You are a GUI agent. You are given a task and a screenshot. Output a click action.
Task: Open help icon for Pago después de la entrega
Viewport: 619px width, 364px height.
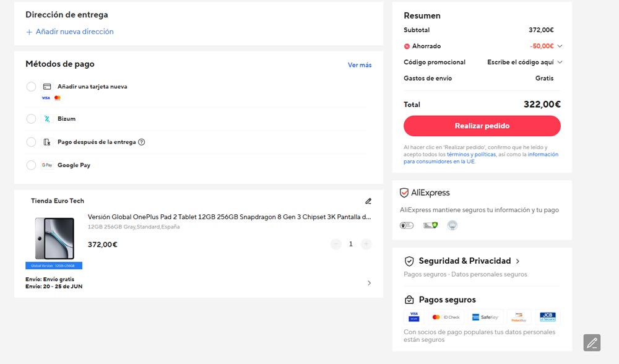pyautogui.click(x=141, y=142)
